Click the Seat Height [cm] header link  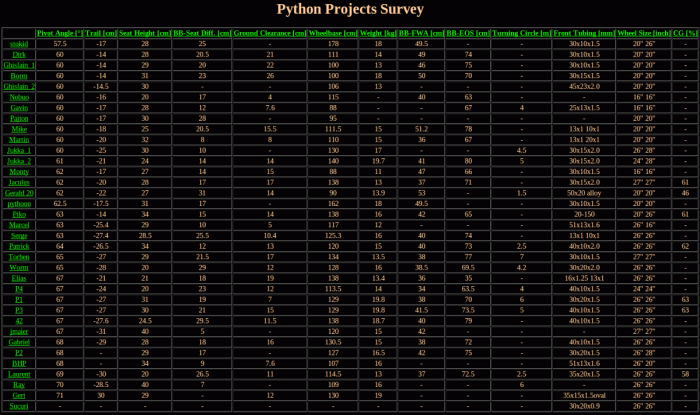coord(145,33)
